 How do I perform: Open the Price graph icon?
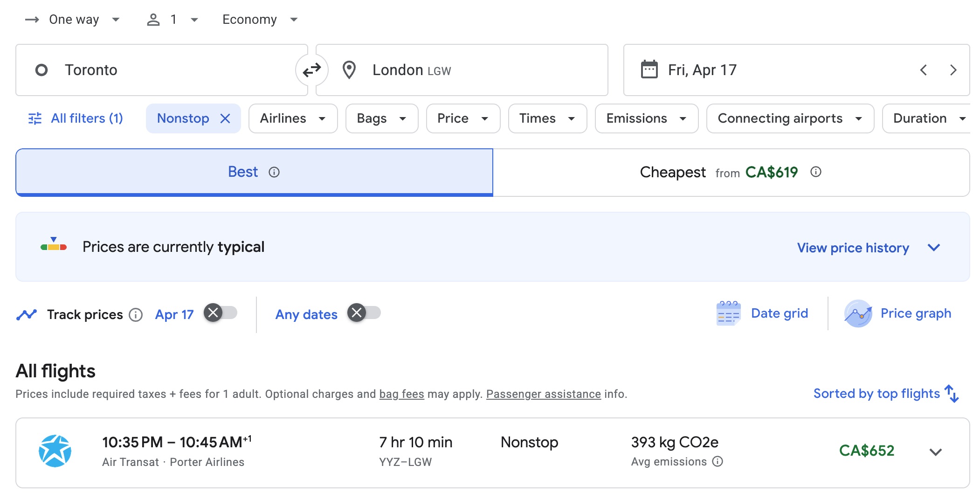point(857,313)
